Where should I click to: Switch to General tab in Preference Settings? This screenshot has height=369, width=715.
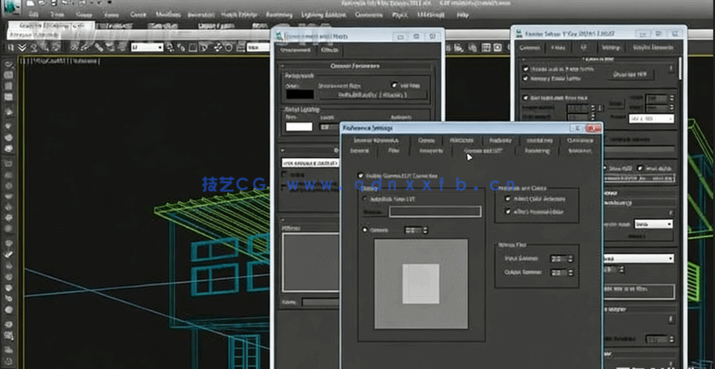(360, 151)
